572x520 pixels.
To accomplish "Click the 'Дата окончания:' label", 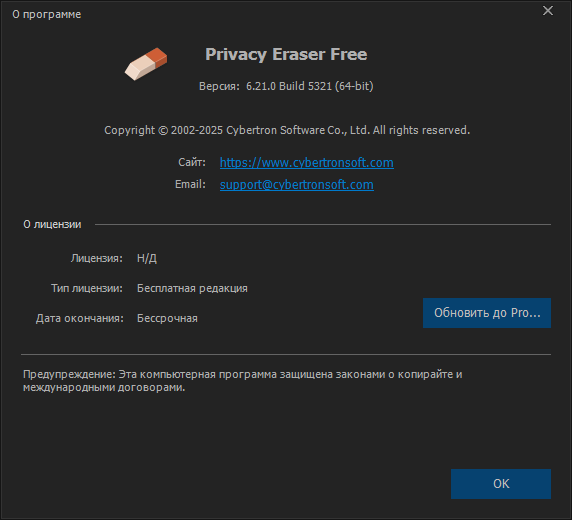I will tap(80, 318).
